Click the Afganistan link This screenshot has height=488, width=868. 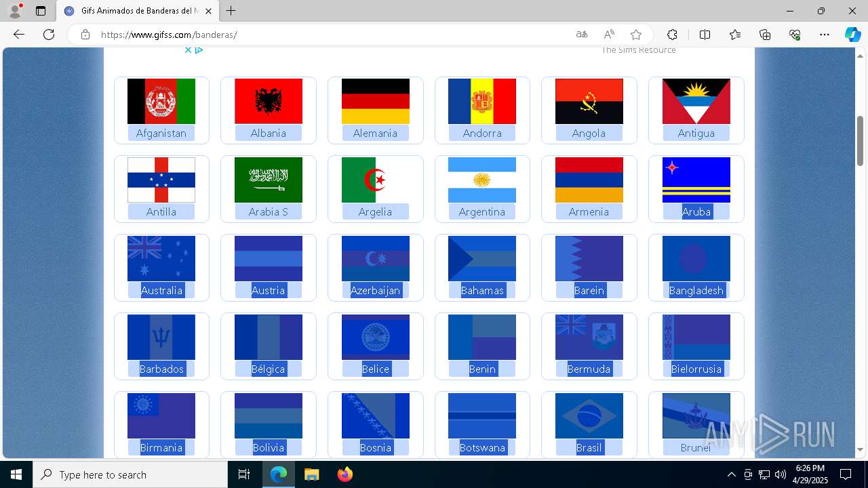161,133
